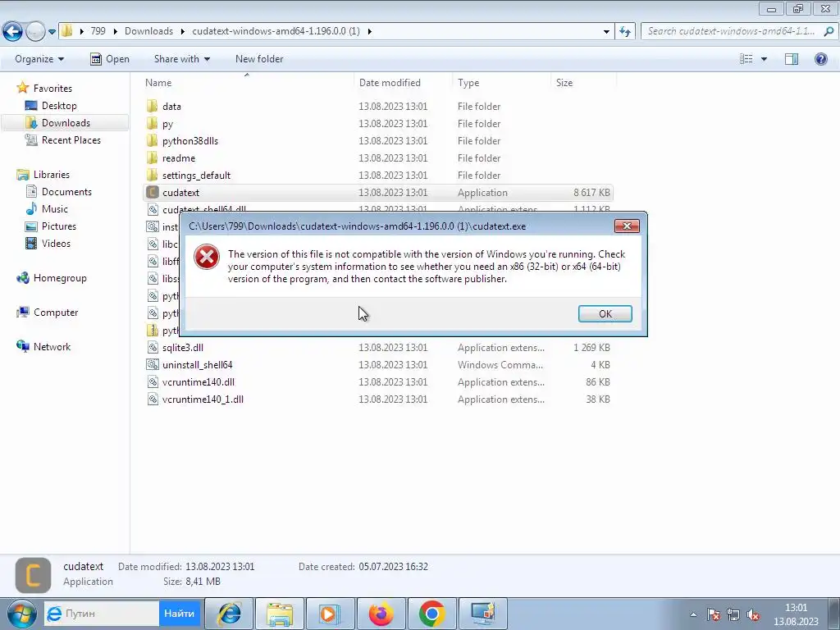Change the view icon button
Viewport: 840px width, 630px height.
point(746,59)
